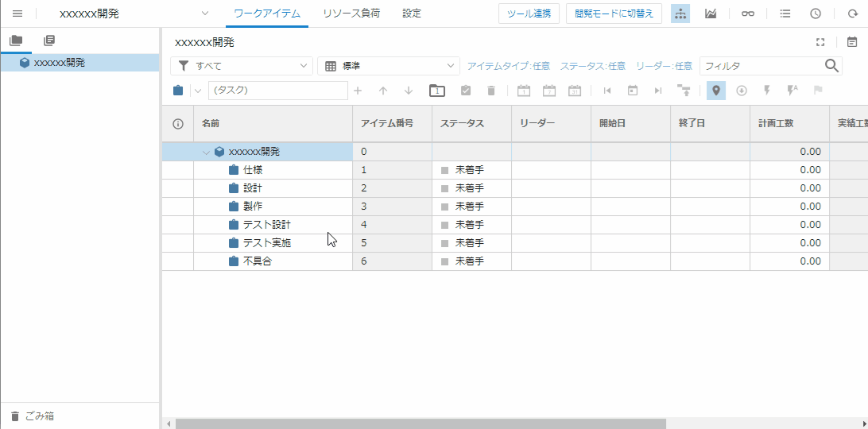Click the circled down arrow icon
Viewport: 868px width, 429px height.
point(742,91)
